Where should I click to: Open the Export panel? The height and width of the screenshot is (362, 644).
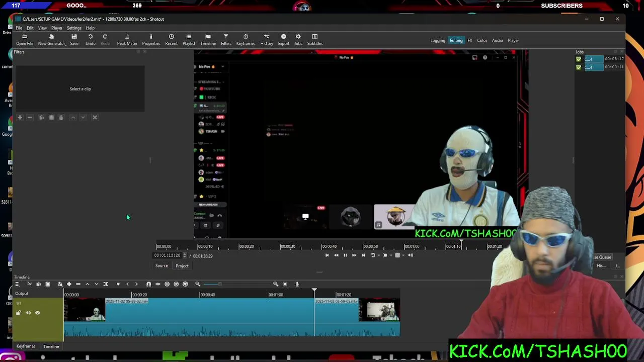[284, 40]
